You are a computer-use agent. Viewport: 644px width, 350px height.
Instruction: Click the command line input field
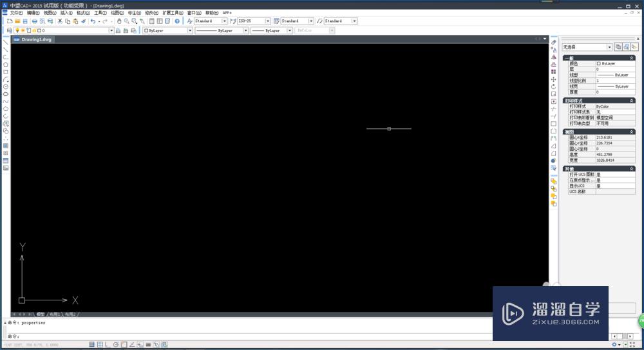pos(254,336)
